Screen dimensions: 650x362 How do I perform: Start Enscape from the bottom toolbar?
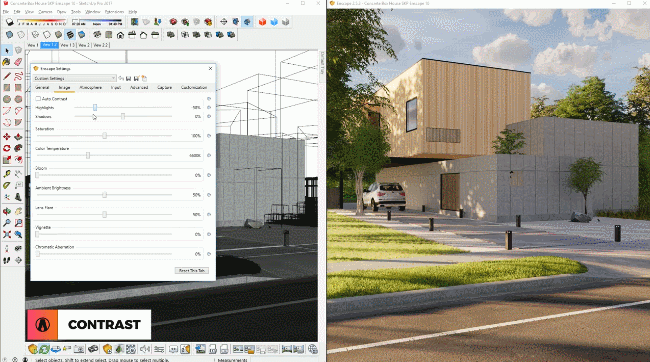(33, 349)
